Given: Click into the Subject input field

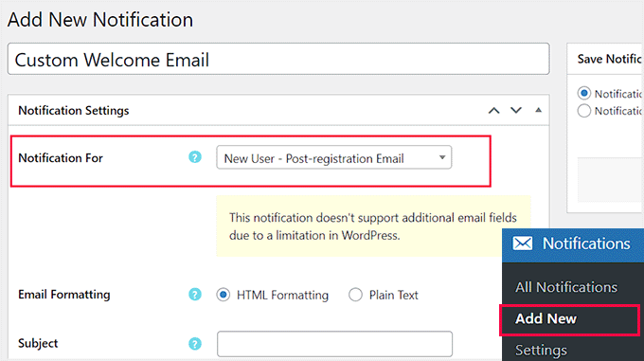Looking at the screenshot, I should (334, 344).
